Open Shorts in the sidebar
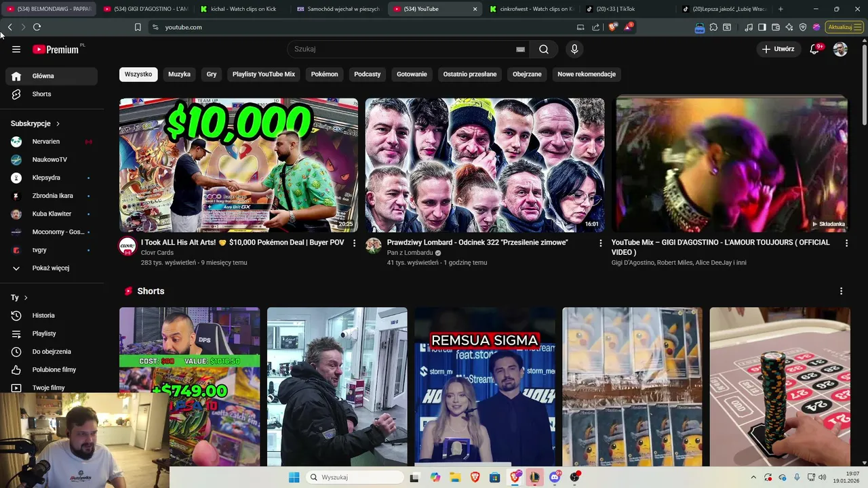This screenshot has height=488, width=868. (x=52, y=94)
